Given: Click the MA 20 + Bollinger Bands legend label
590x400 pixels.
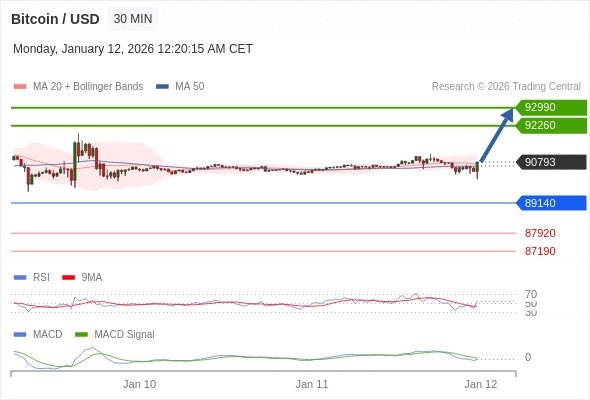Looking at the screenshot, I should click(x=88, y=87).
